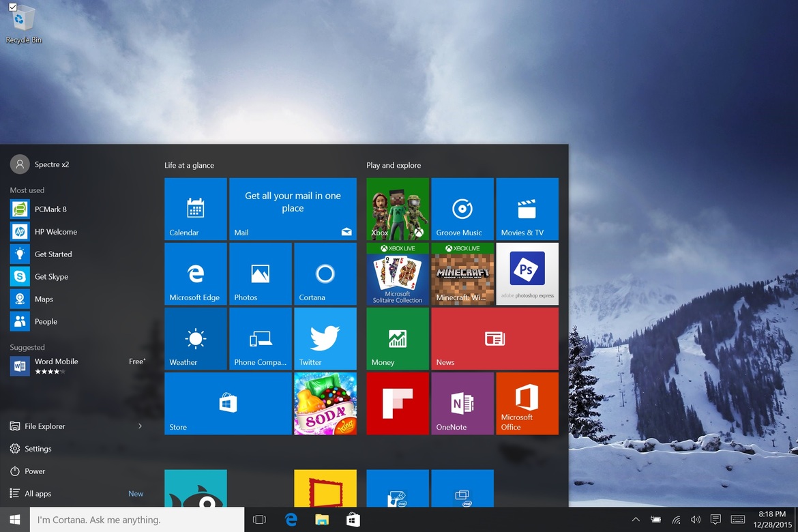Launch the Candy Crush Soda tile
Screen dimensions: 798x532
pyautogui.click(x=325, y=403)
